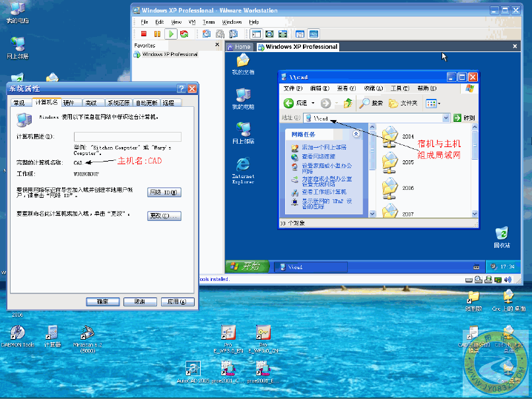The width and height of the screenshot is (532, 399).
Task: Click scroll-down arrow of \\cad file list
Action: click(475, 214)
